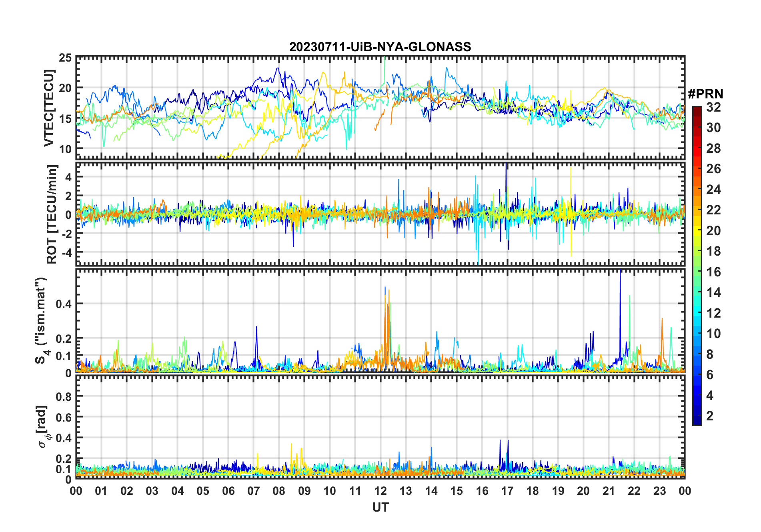Select VTEC axis tick label "10"
Image resolution: width=761 pixels, height=532 pixels.
(66, 149)
